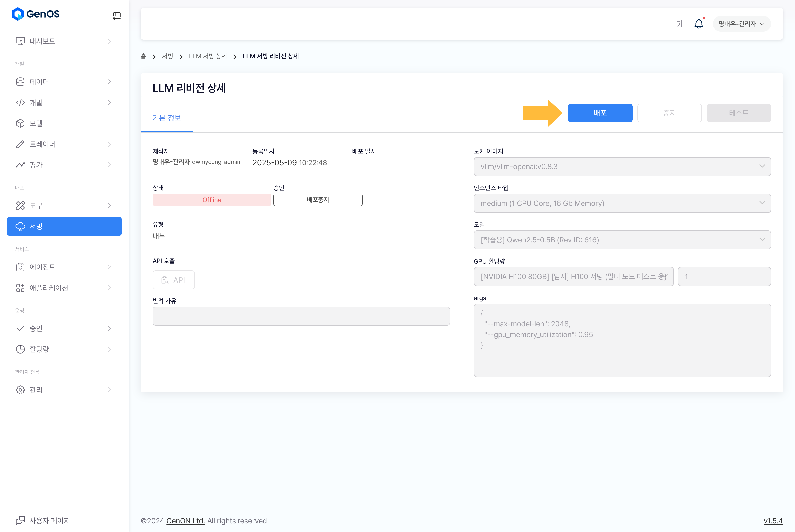Click the GenOS logo
The width and height of the screenshot is (795, 532).
(x=36, y=14)
